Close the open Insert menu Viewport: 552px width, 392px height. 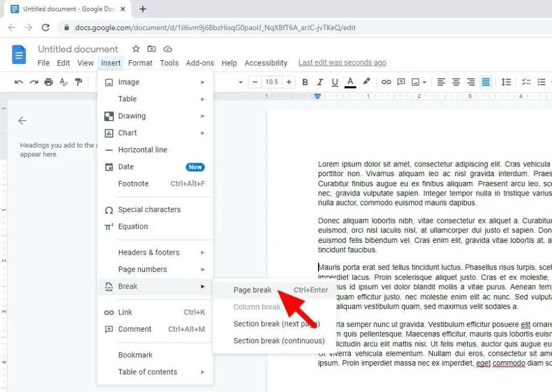tap(111, 63)
